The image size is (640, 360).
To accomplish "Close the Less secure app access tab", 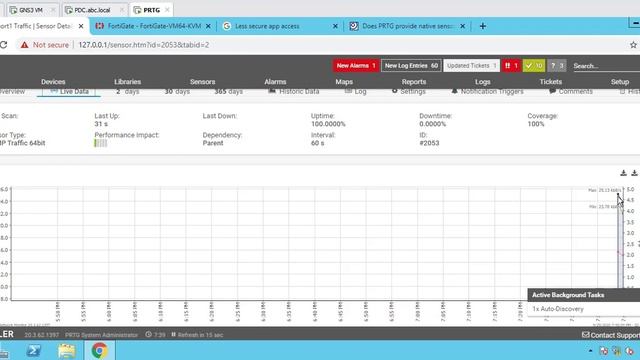I will coord(335,26).
